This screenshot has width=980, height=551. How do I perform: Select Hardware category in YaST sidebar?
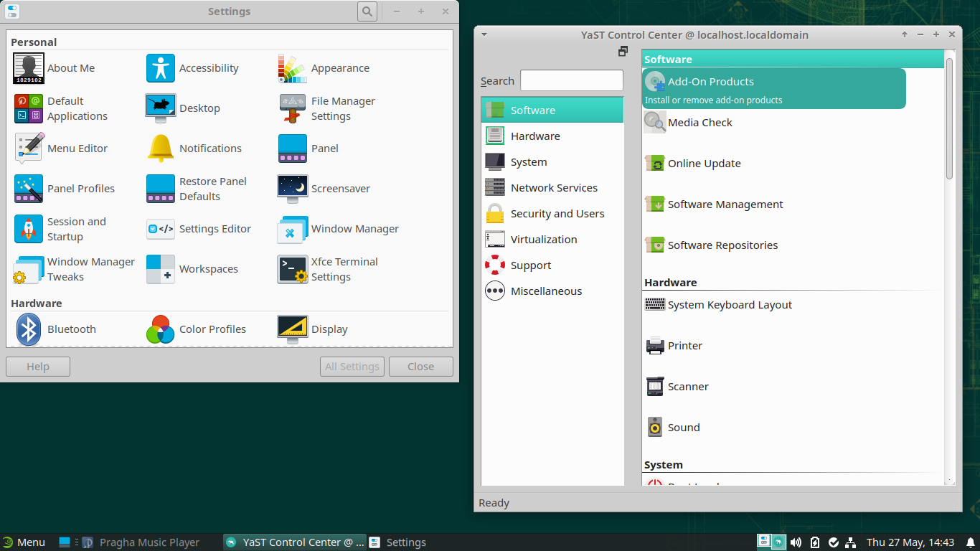click(552, 136)
